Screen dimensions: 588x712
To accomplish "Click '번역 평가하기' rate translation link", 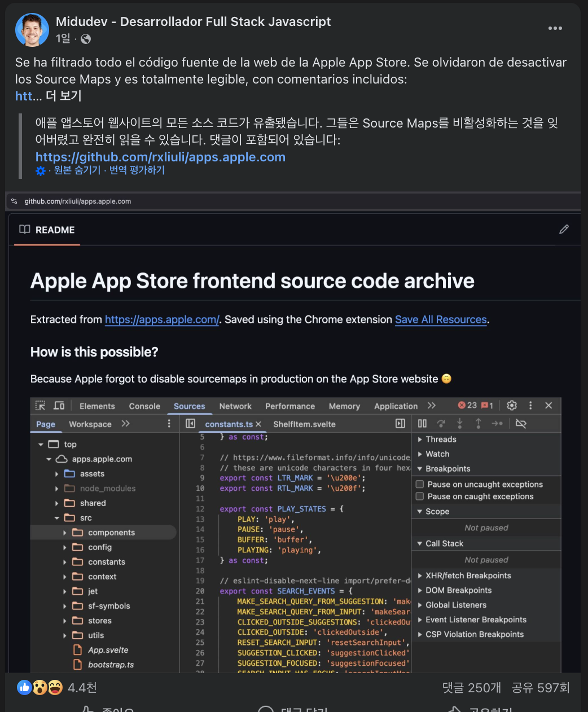I will tap(137, 170).
